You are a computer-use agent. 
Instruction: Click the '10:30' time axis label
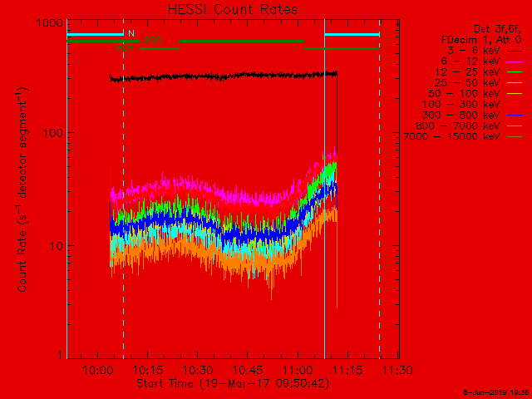tap(198, 370)
